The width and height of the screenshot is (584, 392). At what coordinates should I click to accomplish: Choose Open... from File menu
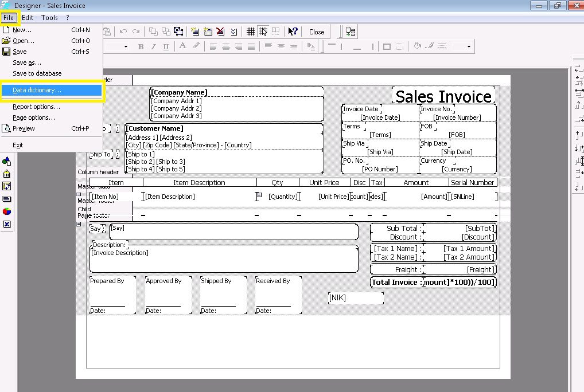click(x=52, y=41)
